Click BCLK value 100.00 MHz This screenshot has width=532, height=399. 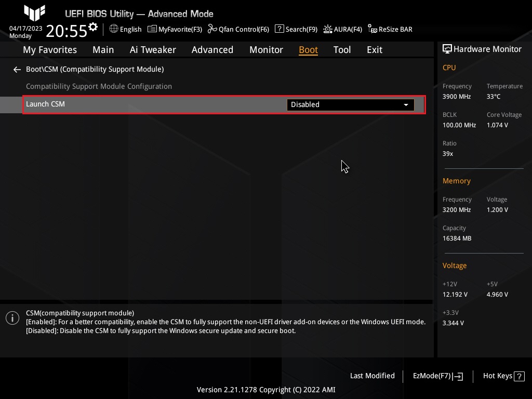point(459,125)
